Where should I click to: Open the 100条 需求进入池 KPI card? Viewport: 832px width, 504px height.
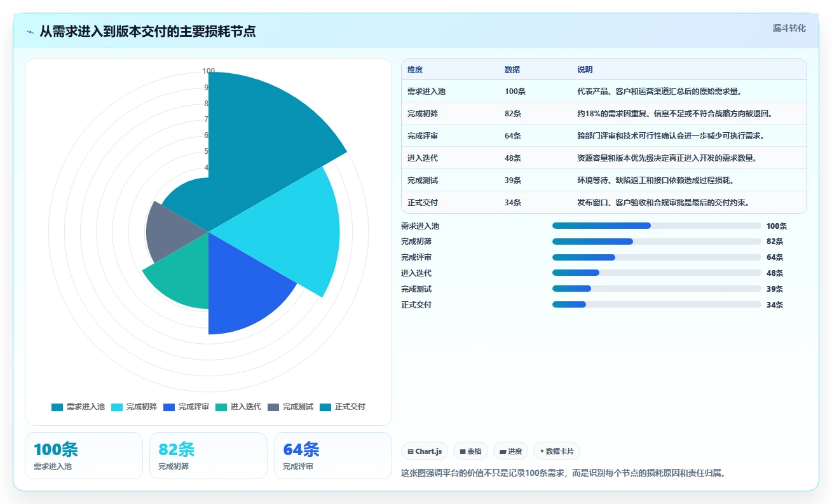pyautogui.click(x=84, y=456)
